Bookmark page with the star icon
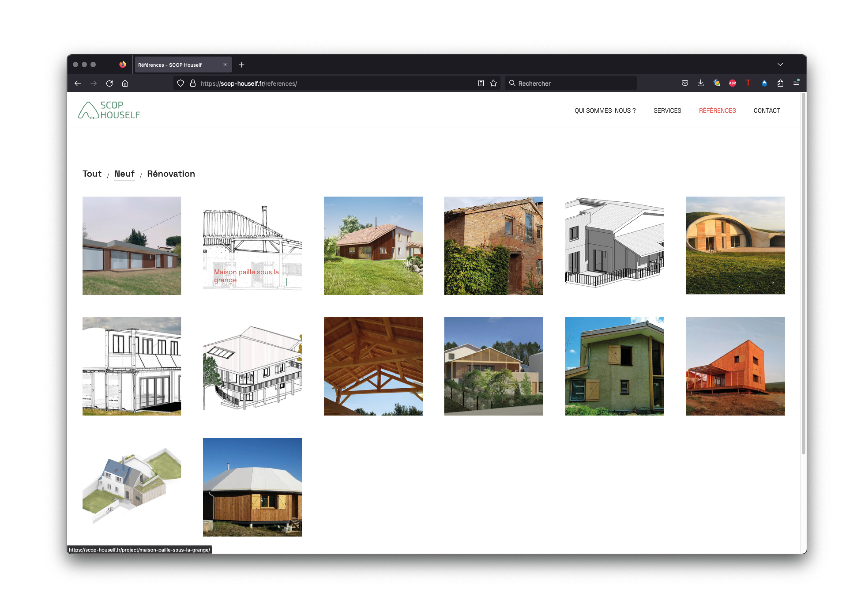Image resolution: width=868 pixels, height=614 pixels. (x=493, y=83)
